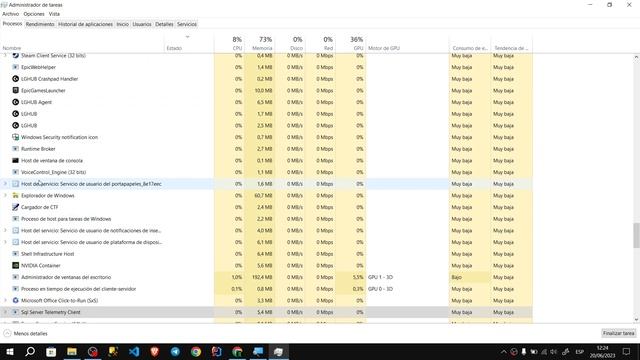Open Google Chrome from the taskbar

pyautogui.click(x=196, y=351)
